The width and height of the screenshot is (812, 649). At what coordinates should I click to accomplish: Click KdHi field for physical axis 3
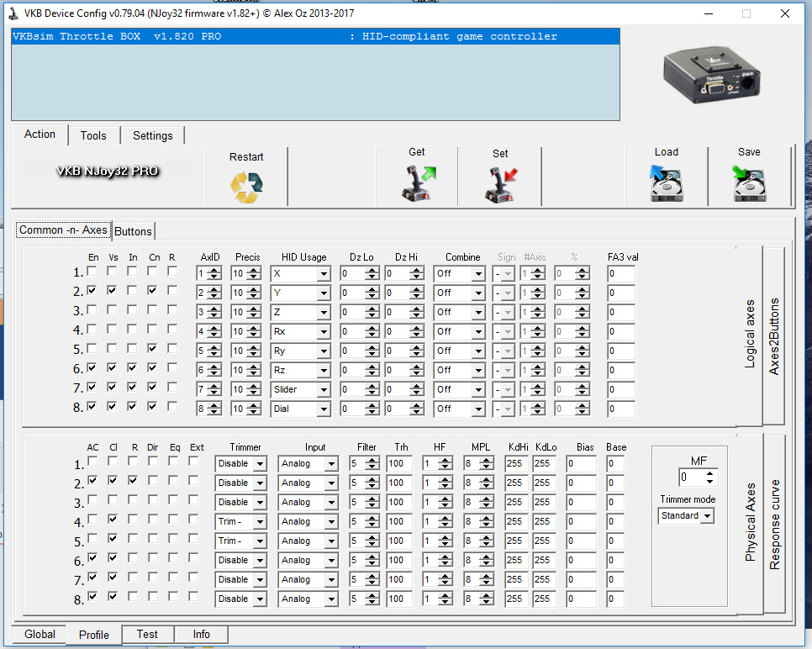click(x=517, y=503)
